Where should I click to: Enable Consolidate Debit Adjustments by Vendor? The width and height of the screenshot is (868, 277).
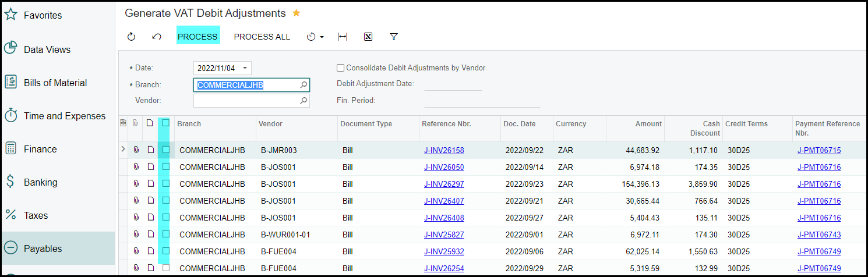(341, 68)
